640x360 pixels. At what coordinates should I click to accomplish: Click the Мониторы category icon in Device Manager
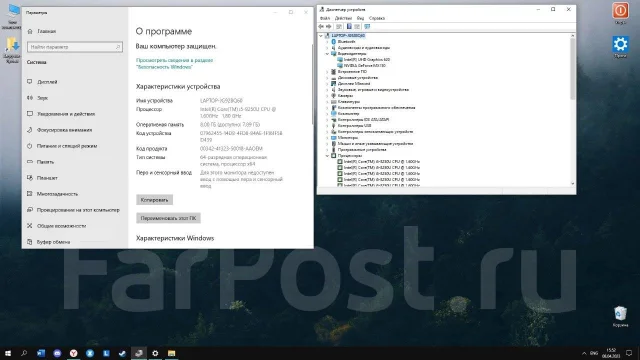click(333, 138)
